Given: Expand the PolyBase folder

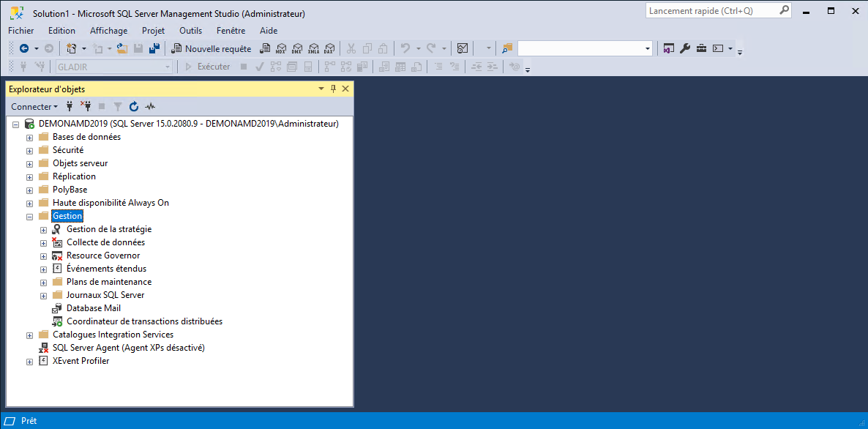Looking at the screenshot, I should point(30,190).
